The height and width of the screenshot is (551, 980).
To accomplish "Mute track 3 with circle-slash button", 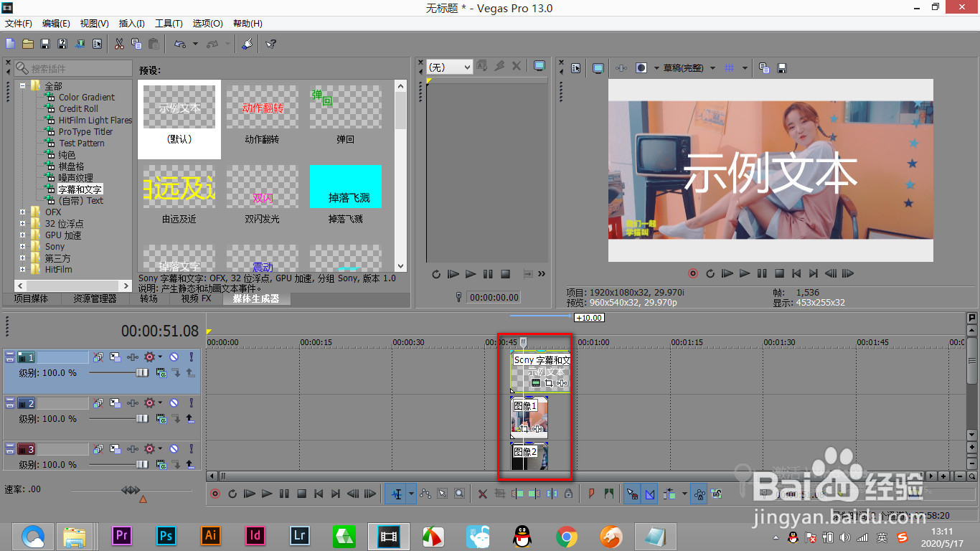I will point(174,448).
